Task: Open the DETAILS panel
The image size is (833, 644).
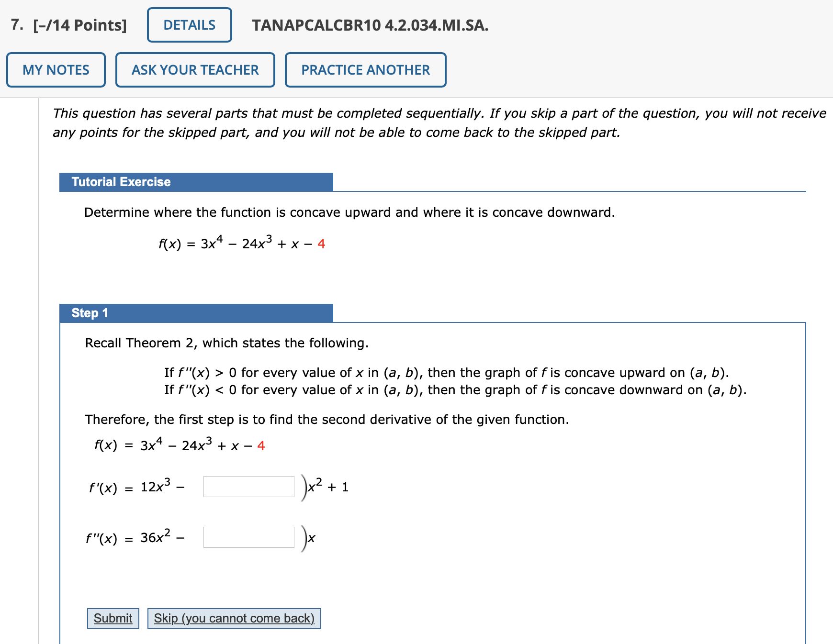Action: pos(189,25)
